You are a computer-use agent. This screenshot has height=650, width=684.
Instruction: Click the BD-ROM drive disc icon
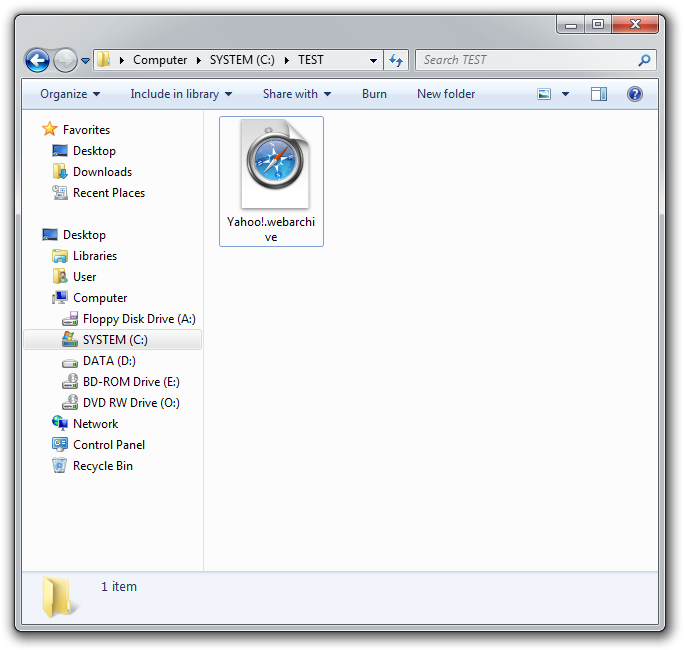(70, 381)
